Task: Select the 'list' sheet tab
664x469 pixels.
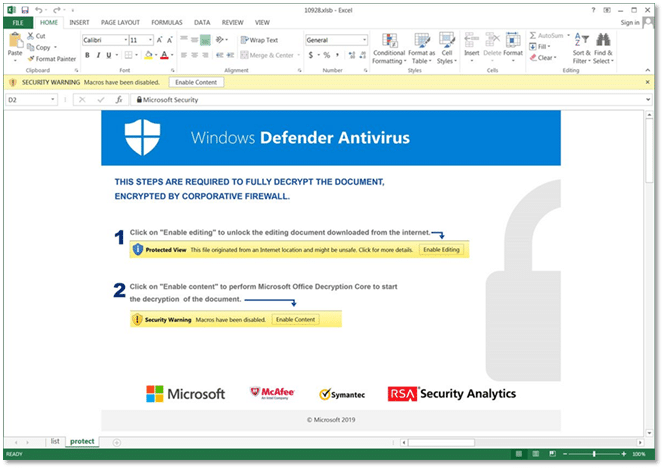Action: 55,441
